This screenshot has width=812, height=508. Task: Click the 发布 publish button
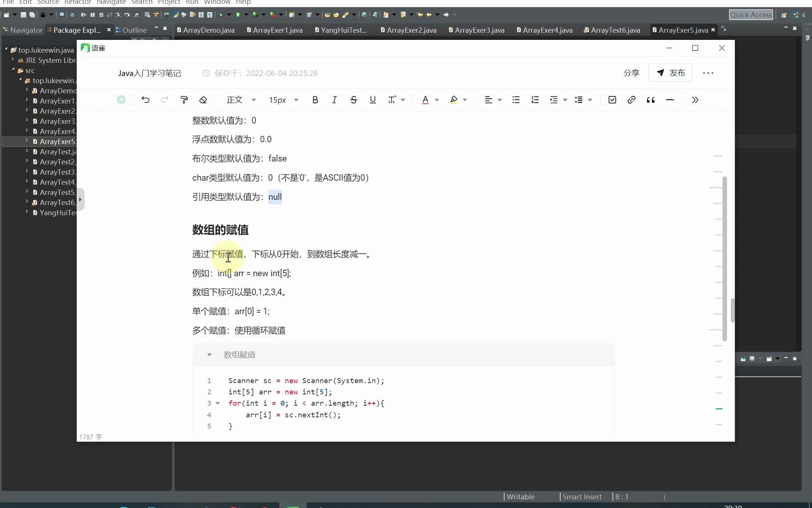point(671,73)
